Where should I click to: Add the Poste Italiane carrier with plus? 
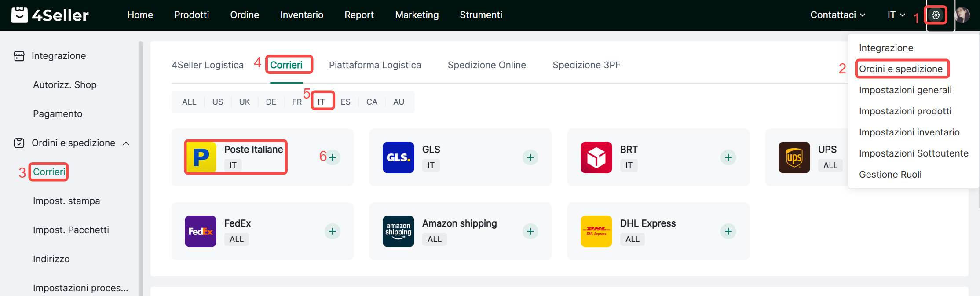[x=333, y=157]
